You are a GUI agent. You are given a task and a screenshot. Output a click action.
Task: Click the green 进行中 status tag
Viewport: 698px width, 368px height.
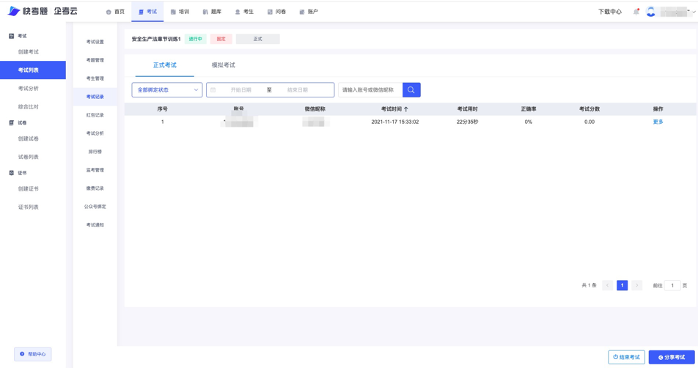195,39
